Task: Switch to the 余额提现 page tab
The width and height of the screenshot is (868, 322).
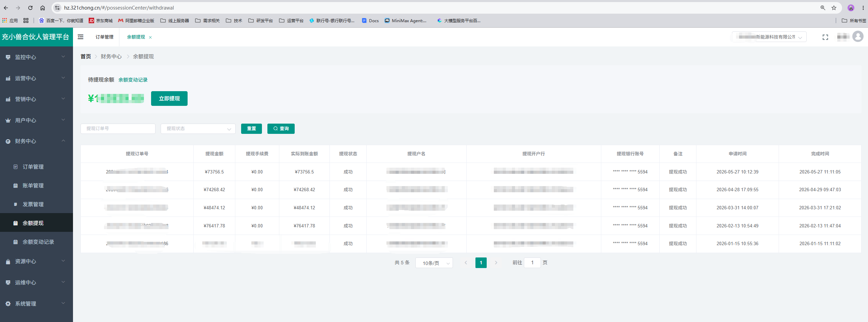Action: pyautogui.click(x=136, y=37)
